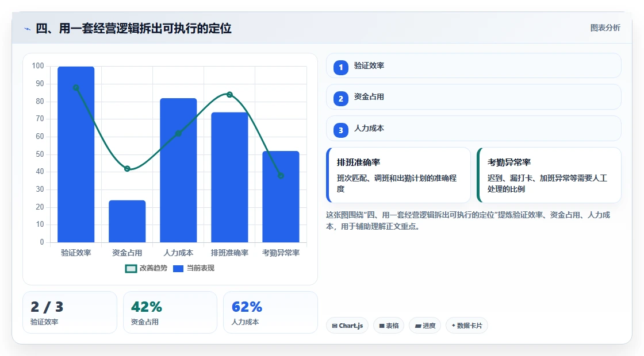Click the 考勤异常率 x-axis label
The height and width of the screenshot is (356, 644).
coord(281,253)
